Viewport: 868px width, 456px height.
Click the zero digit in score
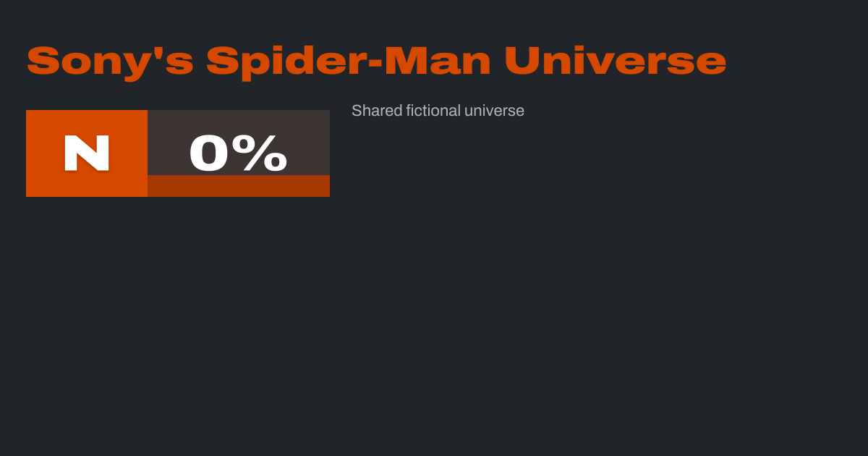pos(209,153)
